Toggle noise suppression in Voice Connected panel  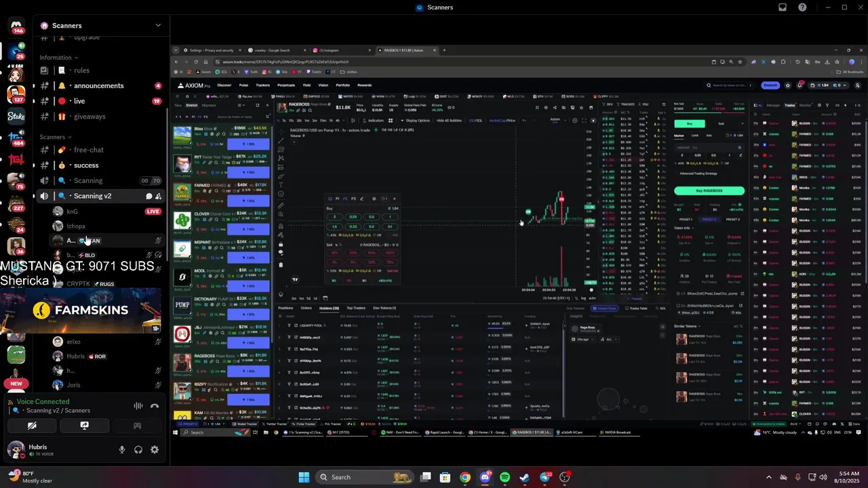pos(138,406)
